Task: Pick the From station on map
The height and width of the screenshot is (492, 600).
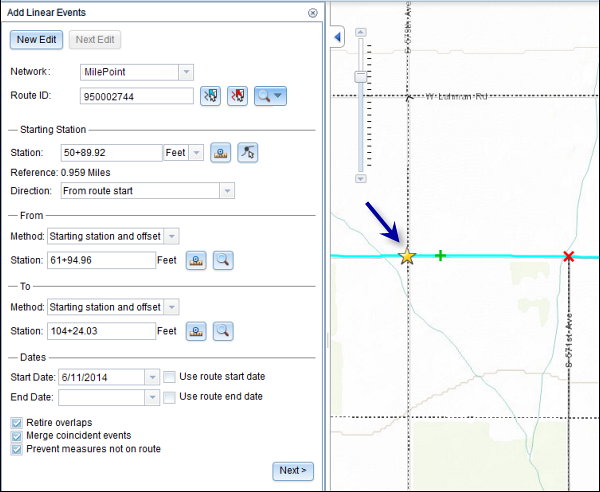Action: 198,260
